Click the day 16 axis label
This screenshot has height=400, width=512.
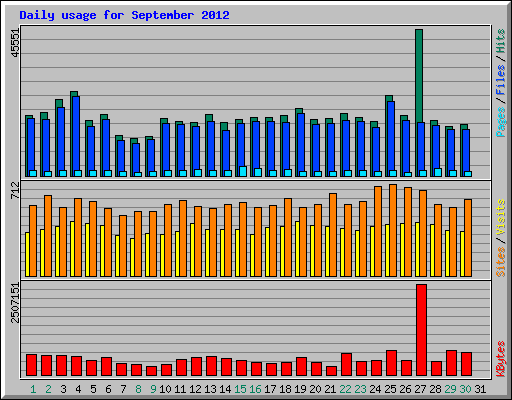point(255,389)
